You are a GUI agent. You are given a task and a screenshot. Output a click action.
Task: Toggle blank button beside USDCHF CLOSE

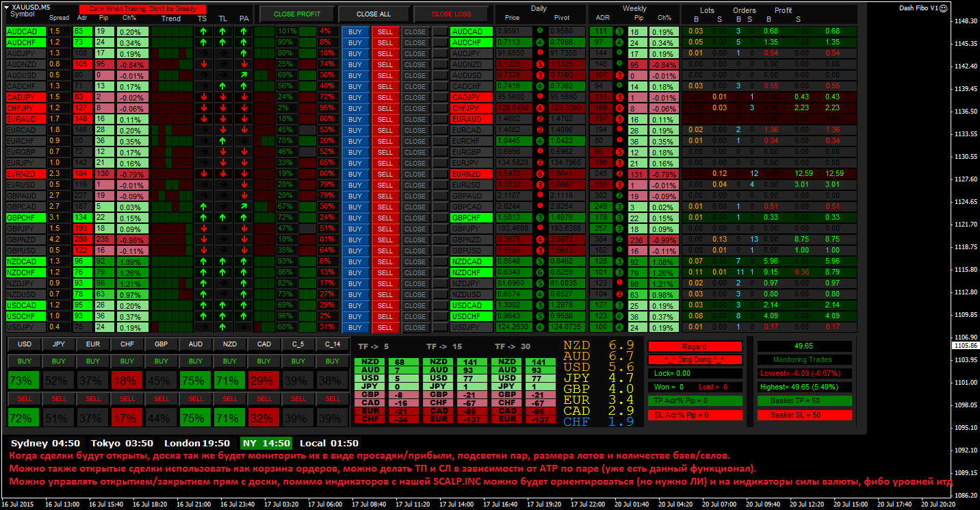(439, 316)
